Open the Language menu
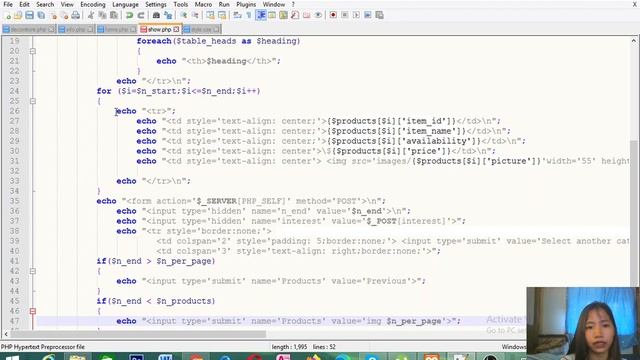This screenshot has width=640, height=360. [125, 4]
